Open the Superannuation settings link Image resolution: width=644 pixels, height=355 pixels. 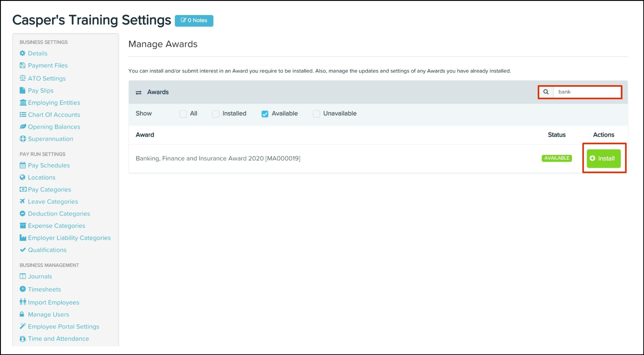click(x=50, y=139)
